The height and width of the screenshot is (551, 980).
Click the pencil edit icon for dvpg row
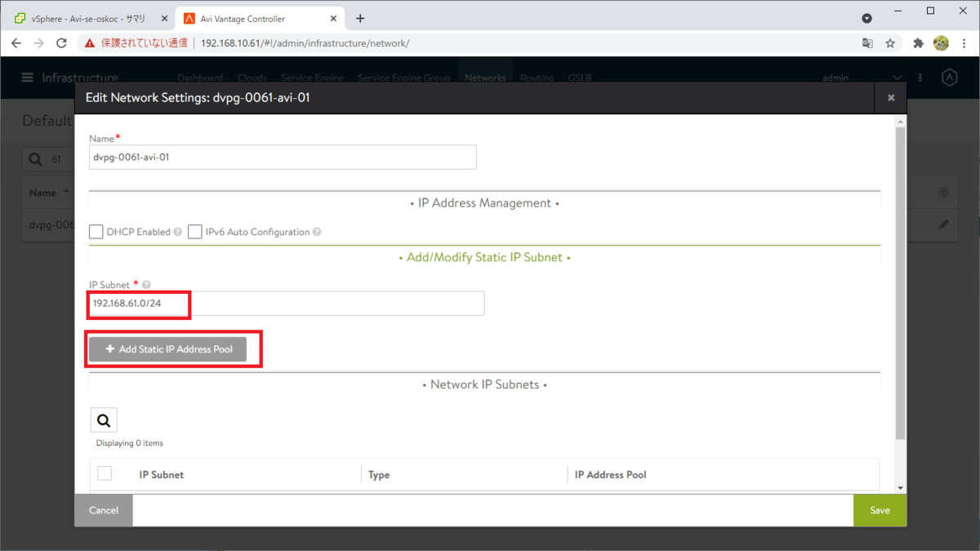click(944, 224)
